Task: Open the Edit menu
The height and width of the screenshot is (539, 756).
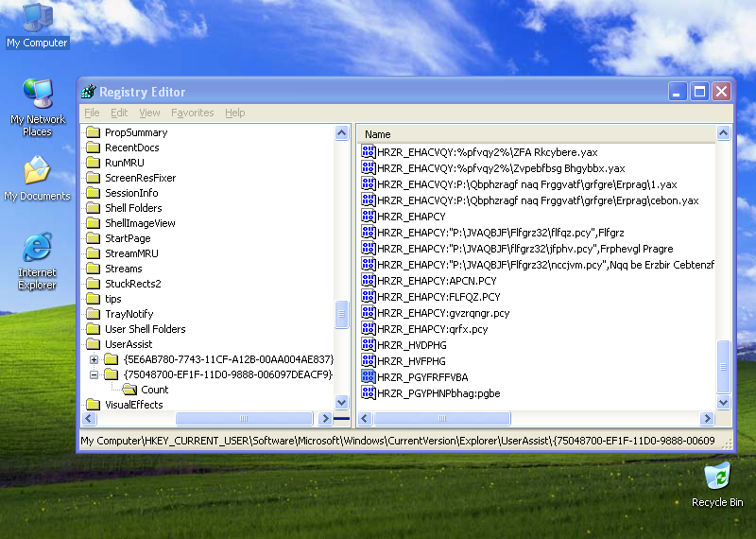Action: (x=119, y=113)
